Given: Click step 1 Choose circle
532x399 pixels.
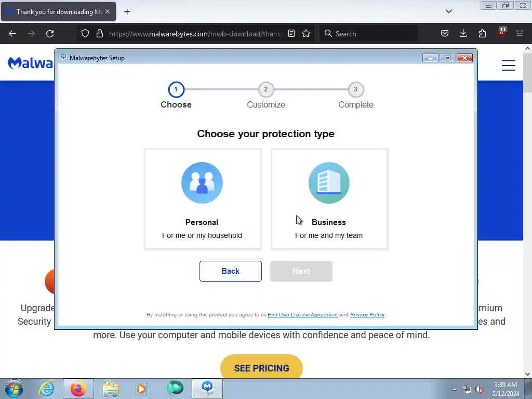Looking at the screenshot, I should pyautogui.click(x=176, y=89).
